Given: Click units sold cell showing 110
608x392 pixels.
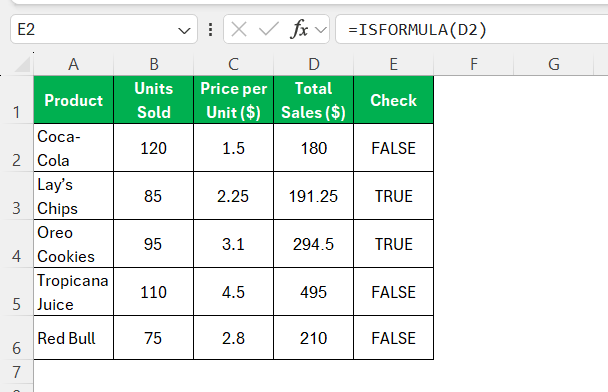Looking at the screenshot, I should tap(154, 292).
